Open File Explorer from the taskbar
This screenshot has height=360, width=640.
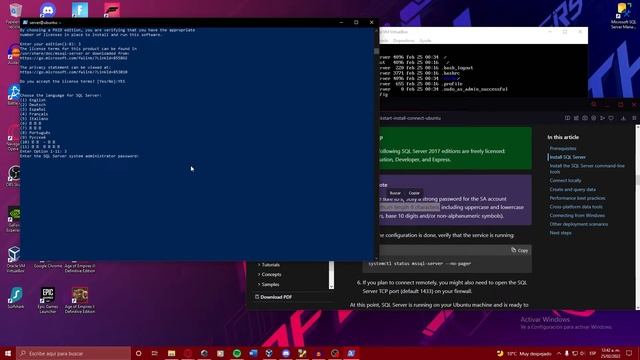click(171, 353)
